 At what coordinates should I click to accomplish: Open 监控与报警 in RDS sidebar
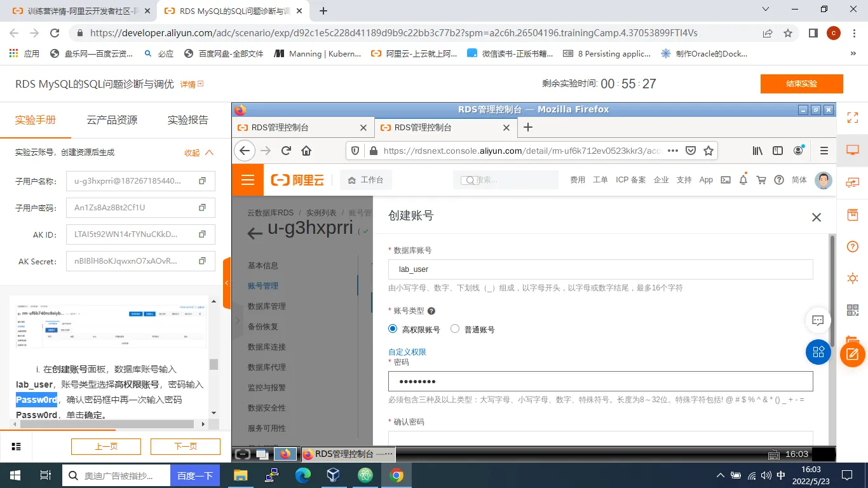click(x=267, y=388)
